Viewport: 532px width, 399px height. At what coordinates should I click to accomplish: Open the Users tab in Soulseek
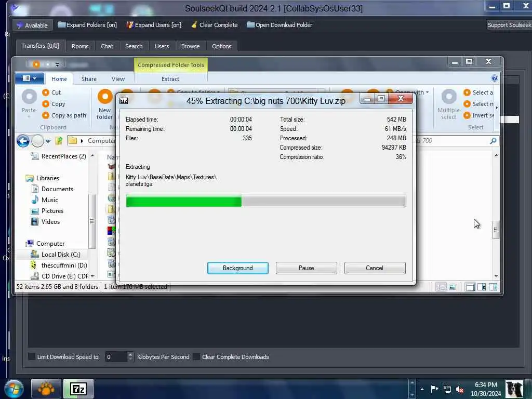pyautogui.click(x=162, y=46)
